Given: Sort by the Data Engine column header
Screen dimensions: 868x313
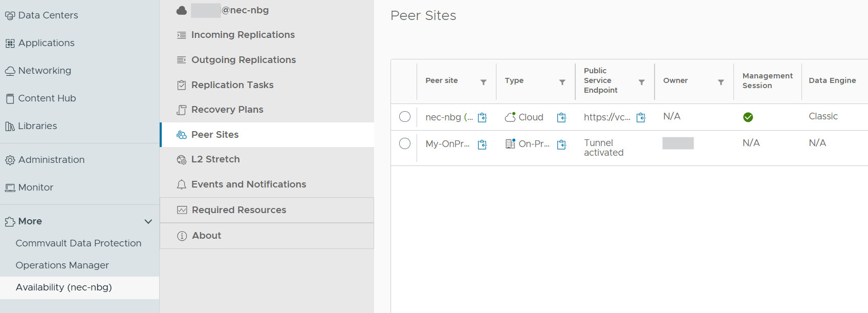Looking at the screenshot, I should 832,80.
